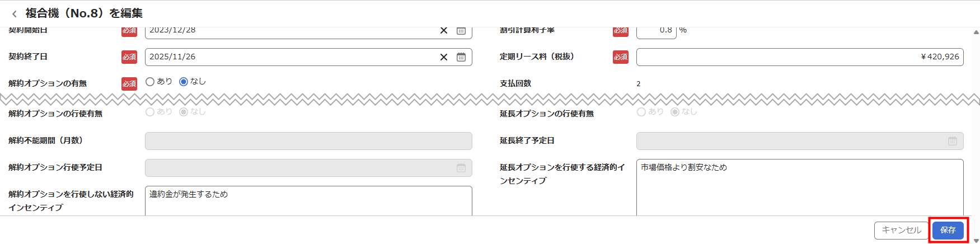This screenshot has height=244, width=980.
Task: Open calendar picker for 契約終了日
Action: point(461,57)
